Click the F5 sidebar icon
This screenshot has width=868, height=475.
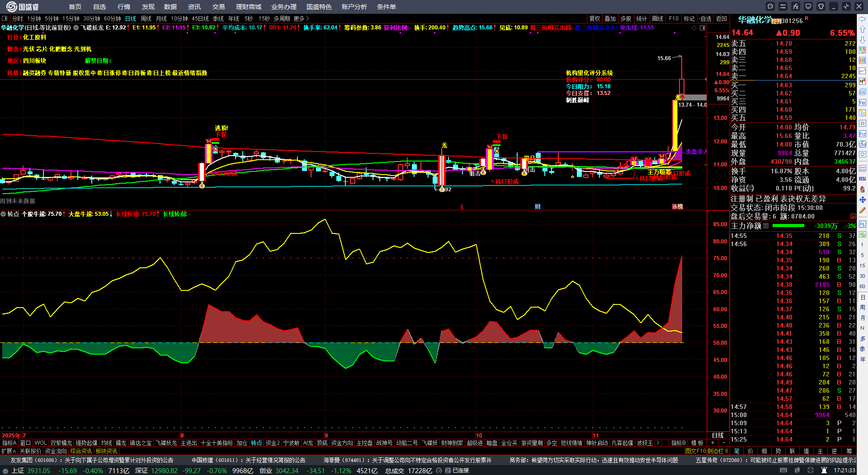click(863, 224)
